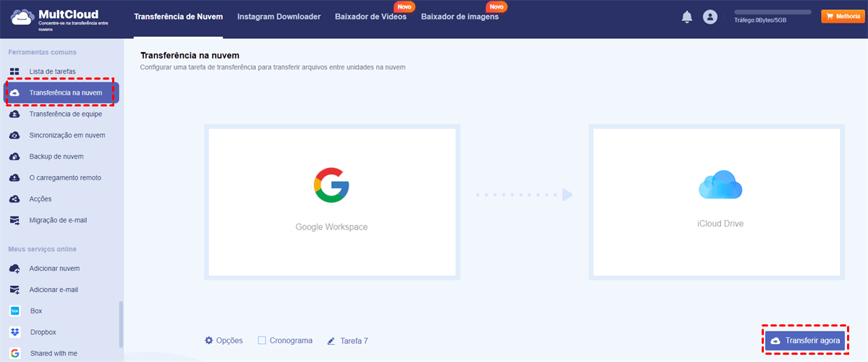This screenshot has height=362, width=868.
Task: Select Transferência na nuvem sidebar item
Action: (x=61, y=93)
